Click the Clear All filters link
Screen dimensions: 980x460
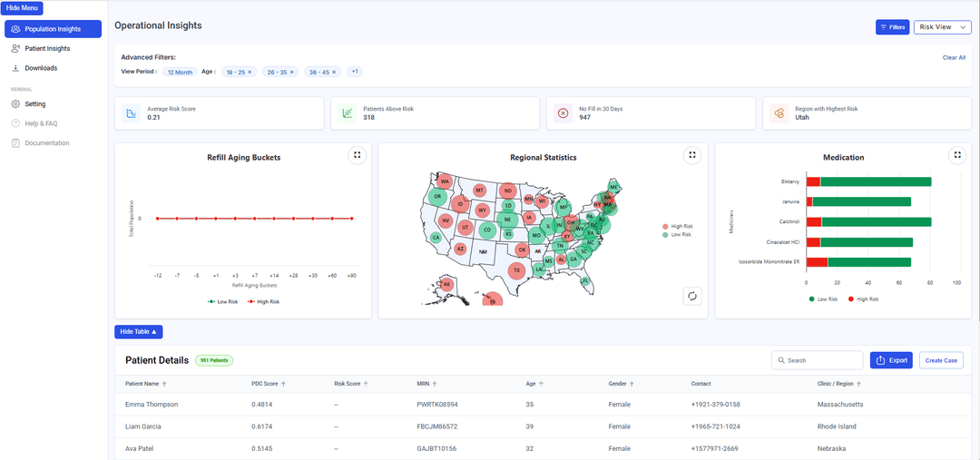(954, 57)
